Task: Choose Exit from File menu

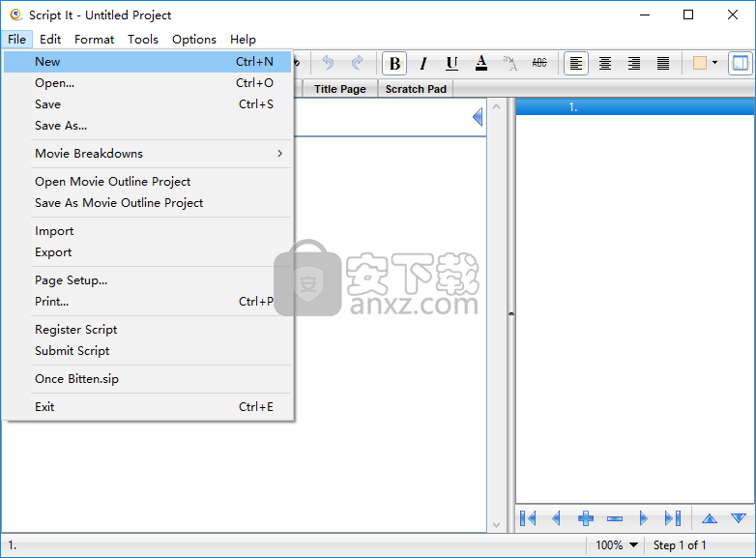Action: [x=148, y=406]
